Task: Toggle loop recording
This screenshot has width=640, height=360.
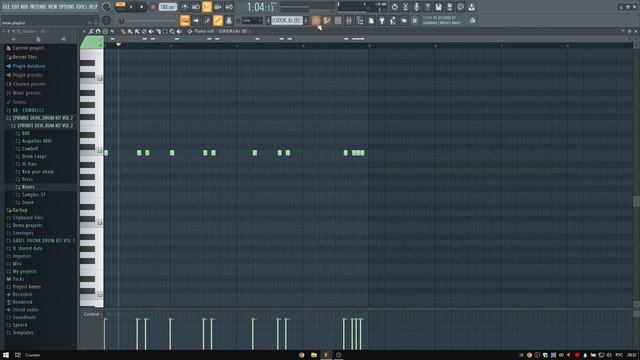Action: tap(229, 7)
